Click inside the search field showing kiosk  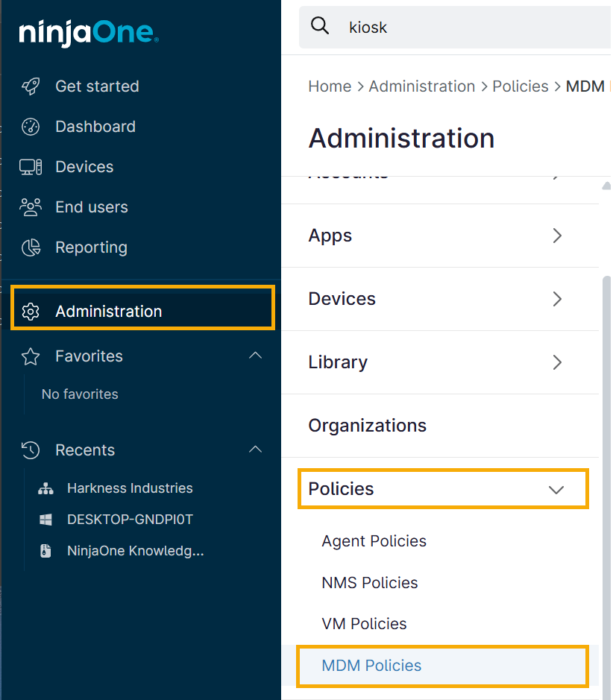403,27
